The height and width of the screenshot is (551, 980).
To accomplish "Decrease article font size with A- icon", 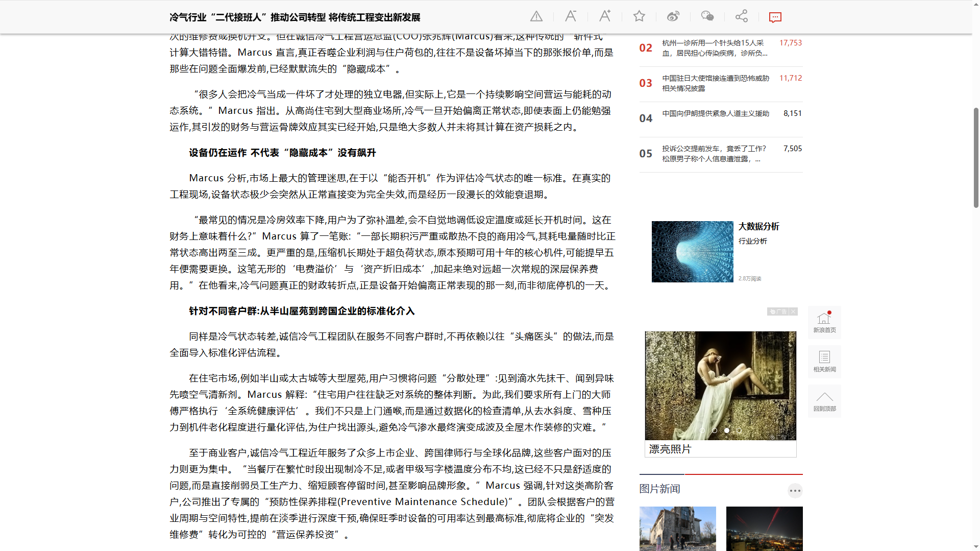I will pos(571,16).
